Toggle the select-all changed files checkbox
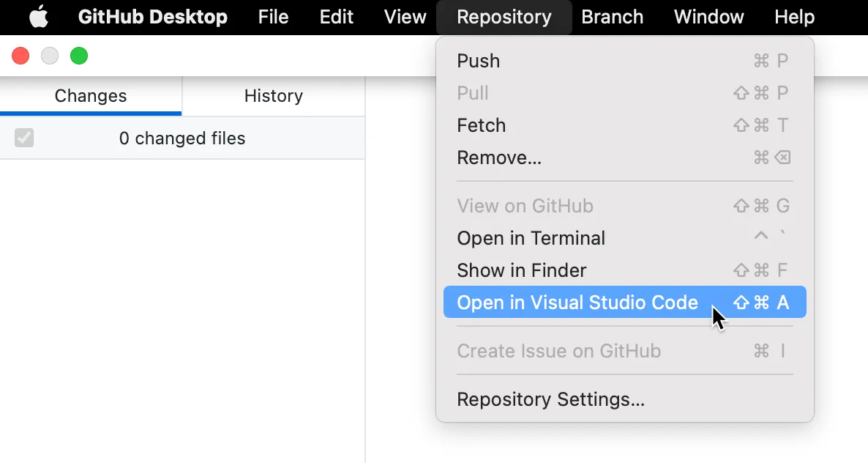Screen dimensions: 868x463 tap(24, 138)
